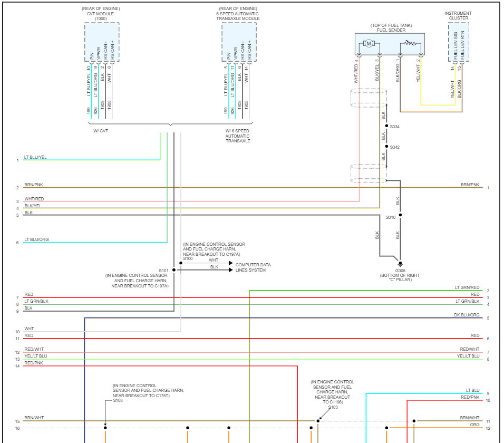Click the ORG label at right pin 12
This screenshot has width=504, height=443.
point(475,425)
